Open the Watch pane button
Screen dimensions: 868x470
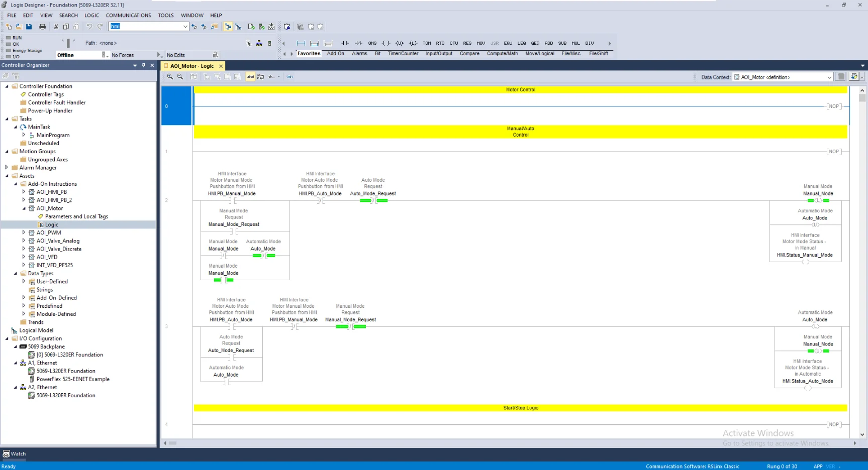pyautogui.click(x=14, y=453)
